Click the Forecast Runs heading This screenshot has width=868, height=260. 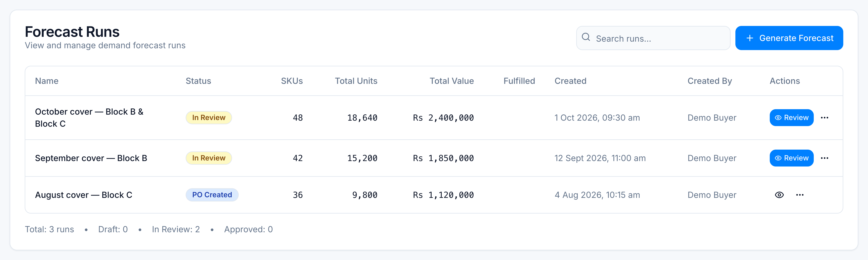(x=72, y=32)
